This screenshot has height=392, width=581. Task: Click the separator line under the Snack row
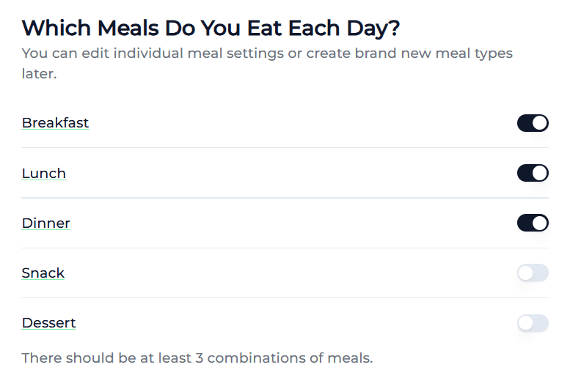pyautogui.click(x=285, y=297)
